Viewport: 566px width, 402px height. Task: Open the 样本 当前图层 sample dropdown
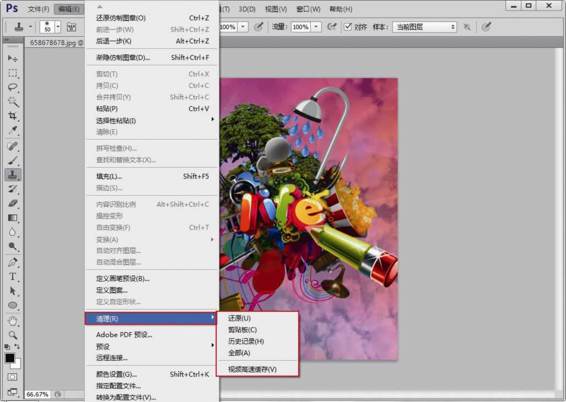424,27
